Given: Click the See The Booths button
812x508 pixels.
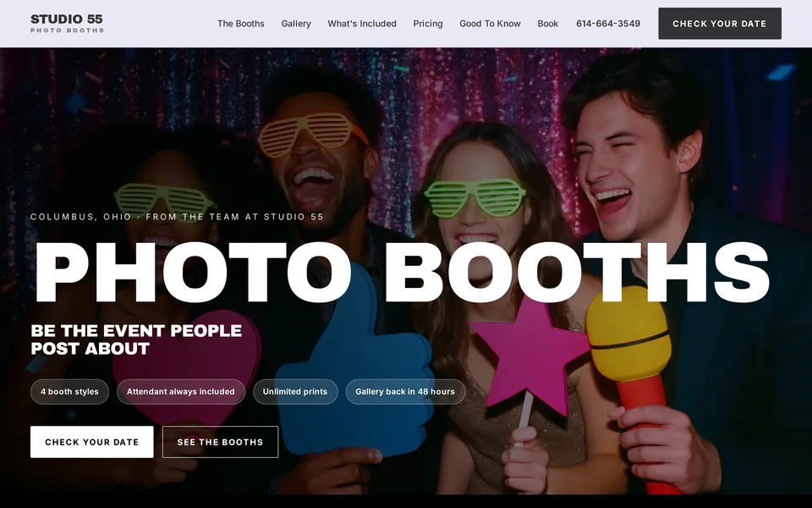Looking at the screenshot, I should (220, 442).
